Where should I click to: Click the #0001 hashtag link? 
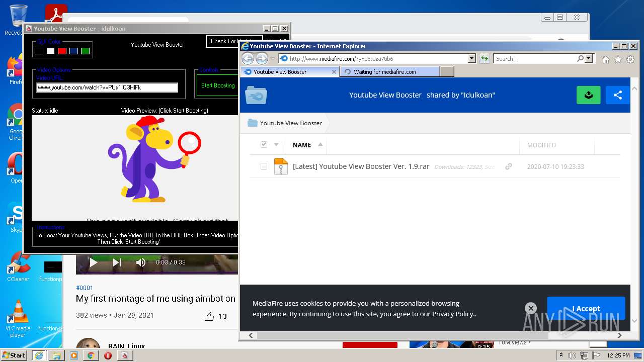[x=85, y=288]
